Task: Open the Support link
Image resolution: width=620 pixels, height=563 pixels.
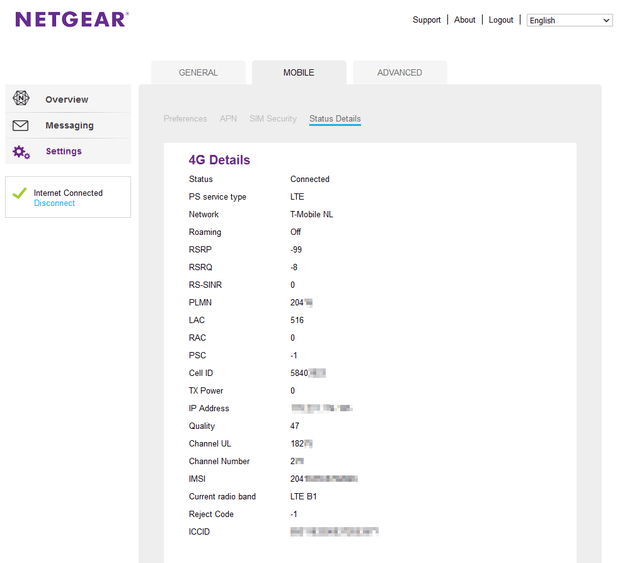Action: coord(426,20)
